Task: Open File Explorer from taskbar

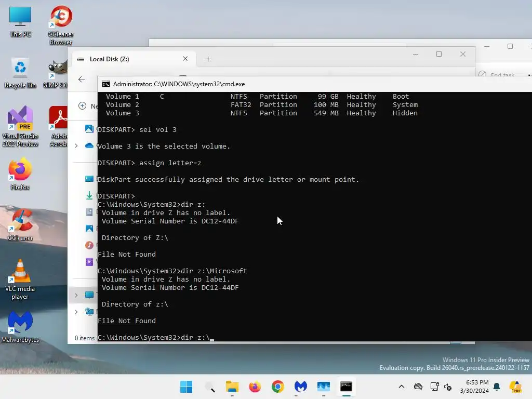Action: [232, 387]
